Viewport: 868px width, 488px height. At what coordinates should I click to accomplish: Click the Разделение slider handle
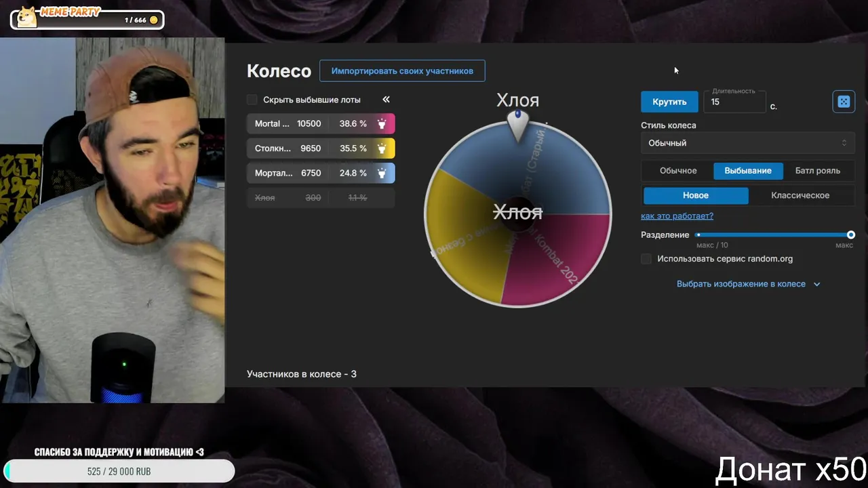click(x=850, y=235)
